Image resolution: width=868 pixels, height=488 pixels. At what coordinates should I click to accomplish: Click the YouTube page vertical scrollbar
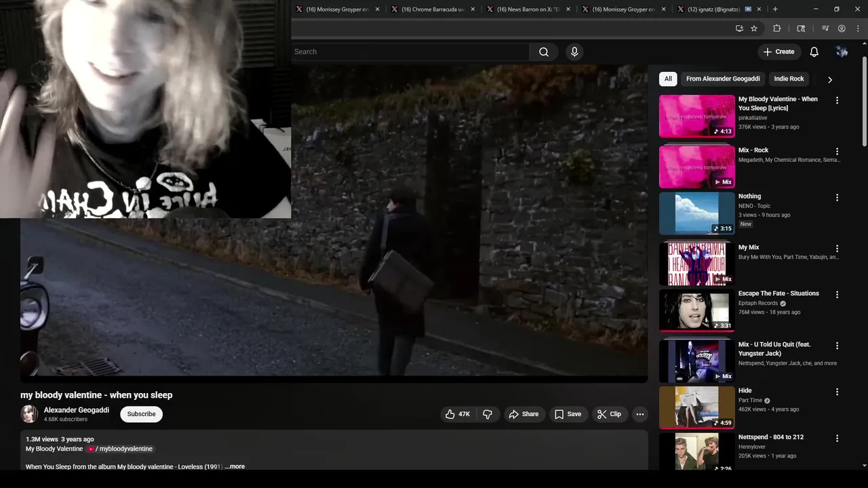864,102
